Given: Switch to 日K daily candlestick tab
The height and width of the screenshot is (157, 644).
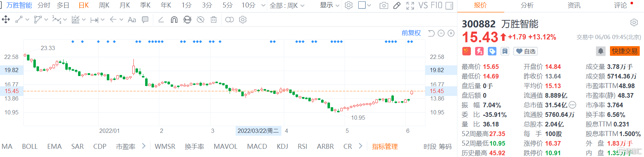Looking at the screenshot, I should coord(84,5).
